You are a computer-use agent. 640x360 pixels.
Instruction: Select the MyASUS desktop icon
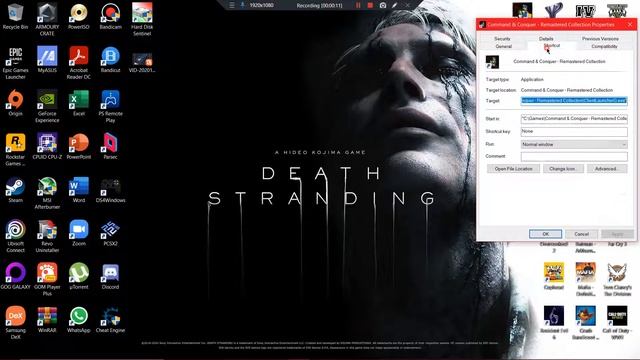47,60
